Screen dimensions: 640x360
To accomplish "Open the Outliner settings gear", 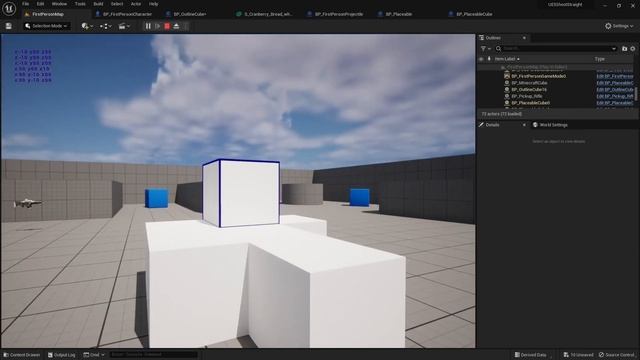I will click(x=633, y=49).
